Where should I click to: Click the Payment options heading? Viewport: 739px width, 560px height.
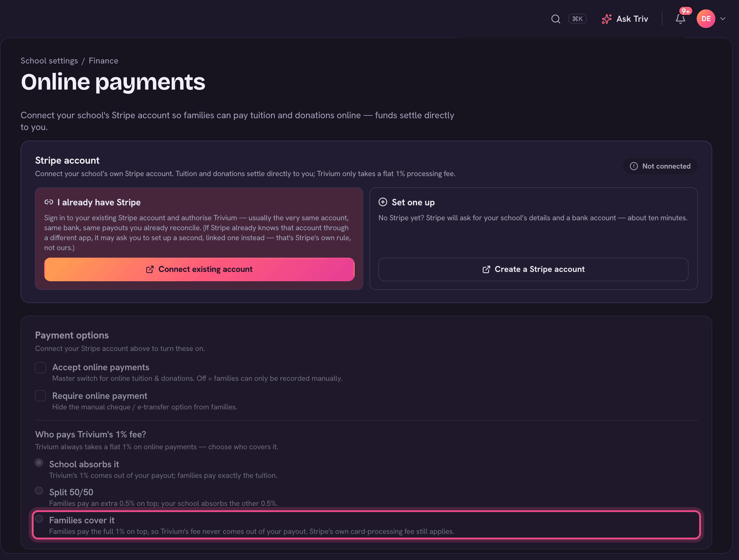tap(72, 335)
